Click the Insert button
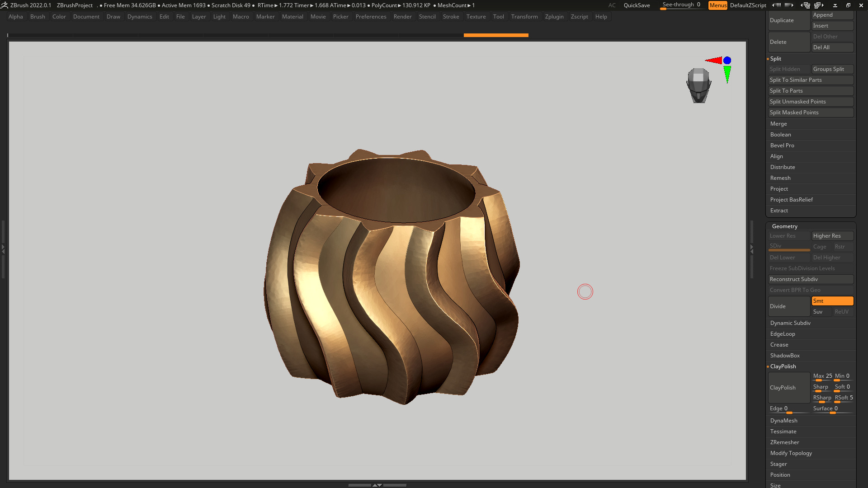The image size is (868, 488). pyautogui.click(x=832, y=26)
